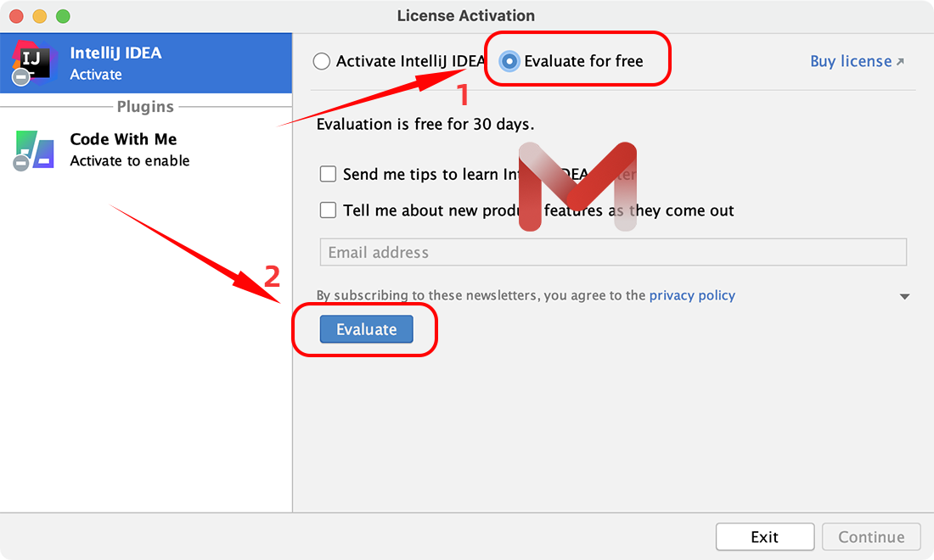Image resolution: width=934 pixels, height=560 pixels.
Task: Select the Evaluate for free radio option
Action: (x=509, y=61)
